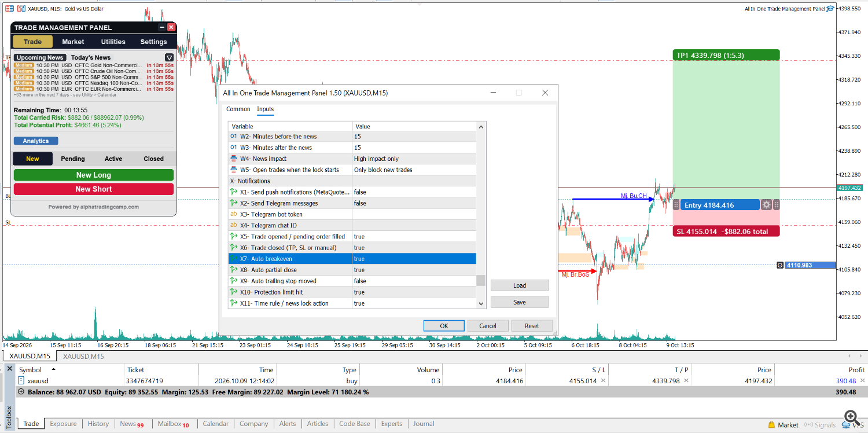Minimize the Trade Management Panel

pos(162,27)
